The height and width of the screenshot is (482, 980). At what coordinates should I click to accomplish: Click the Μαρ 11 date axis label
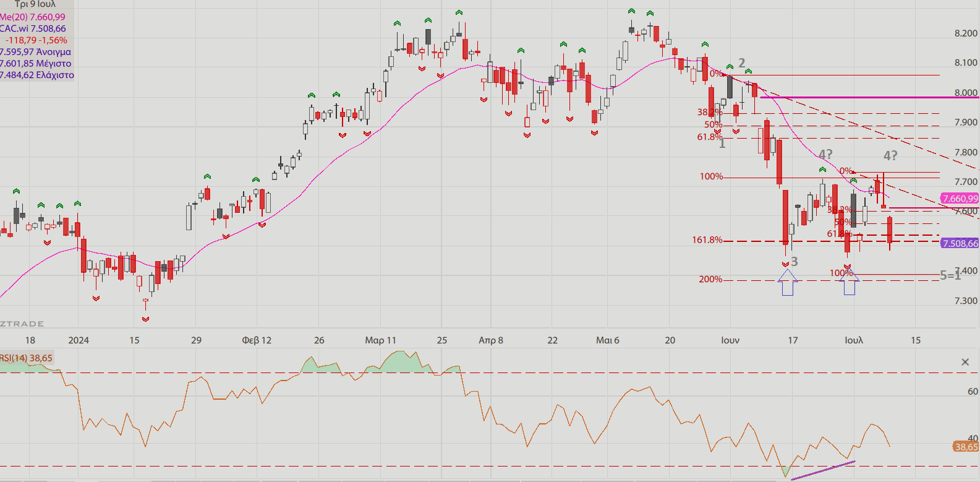pos(380,340)
